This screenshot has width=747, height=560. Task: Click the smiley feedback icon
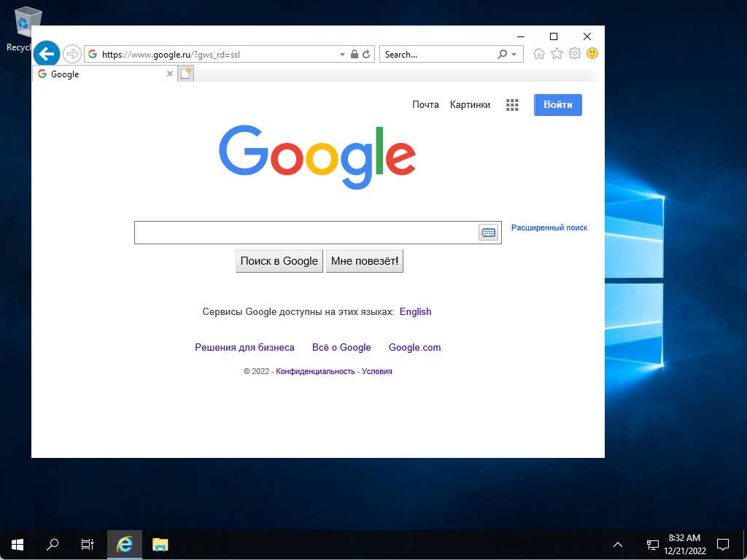click(x=592, y=53)
